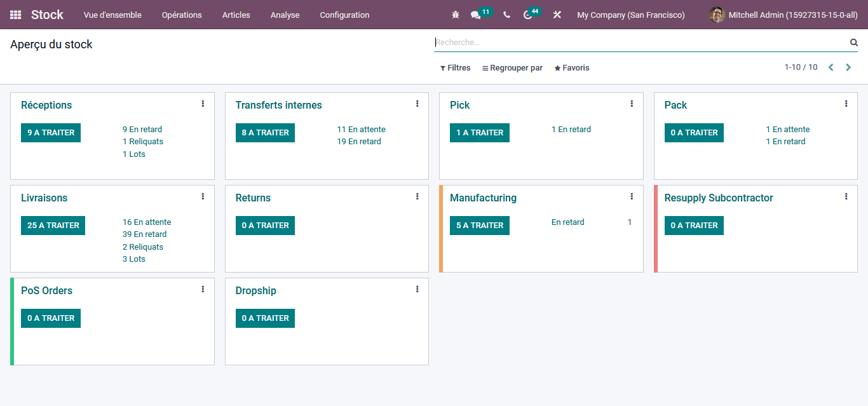The image size is (868, 406).
Task: Open the Opérations menu
Action: (182, 15)
